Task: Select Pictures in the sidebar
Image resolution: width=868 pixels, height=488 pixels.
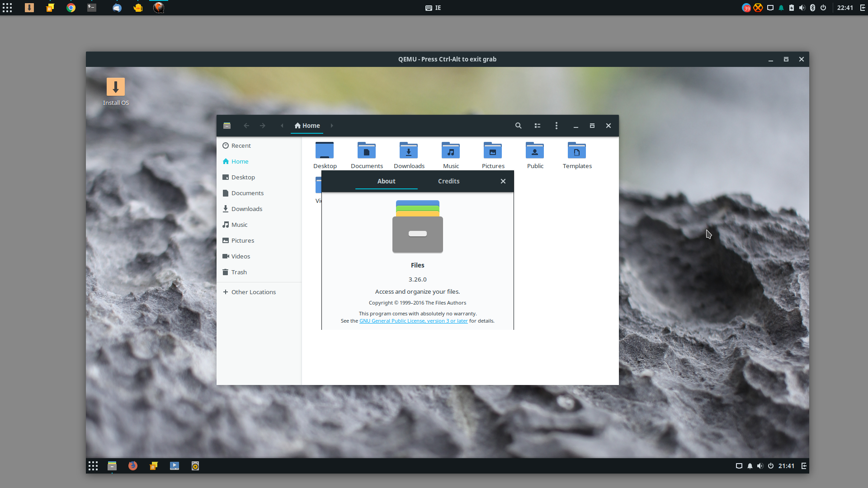Action: [x=259, y=240]
